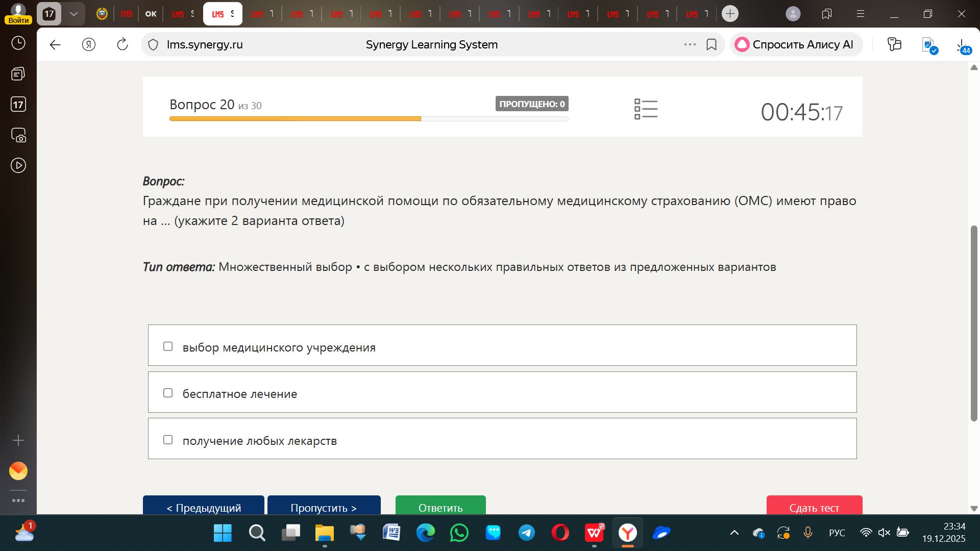
Task: Open the downloads icon showing 44
Action: pos(963,46)
